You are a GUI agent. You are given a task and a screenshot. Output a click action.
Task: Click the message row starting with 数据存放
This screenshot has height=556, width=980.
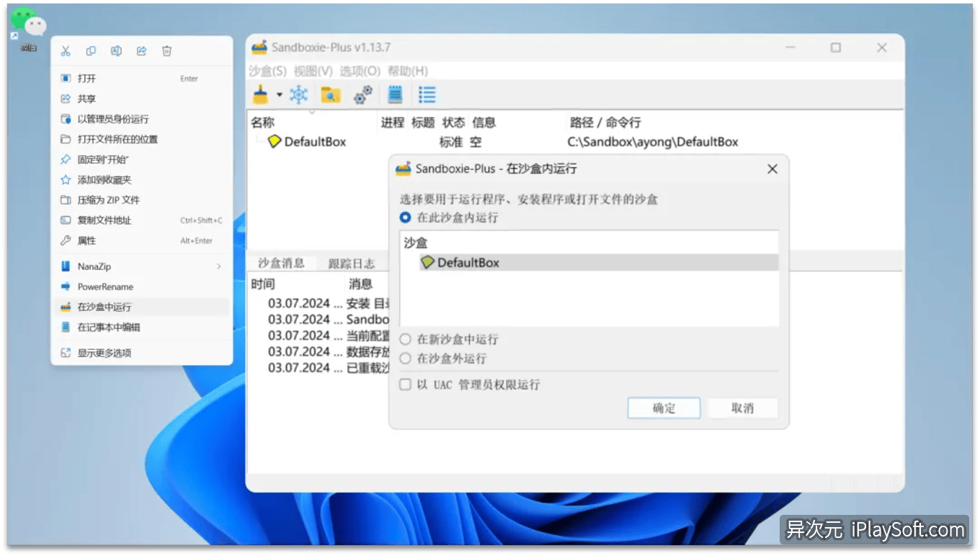pos(329,352)
